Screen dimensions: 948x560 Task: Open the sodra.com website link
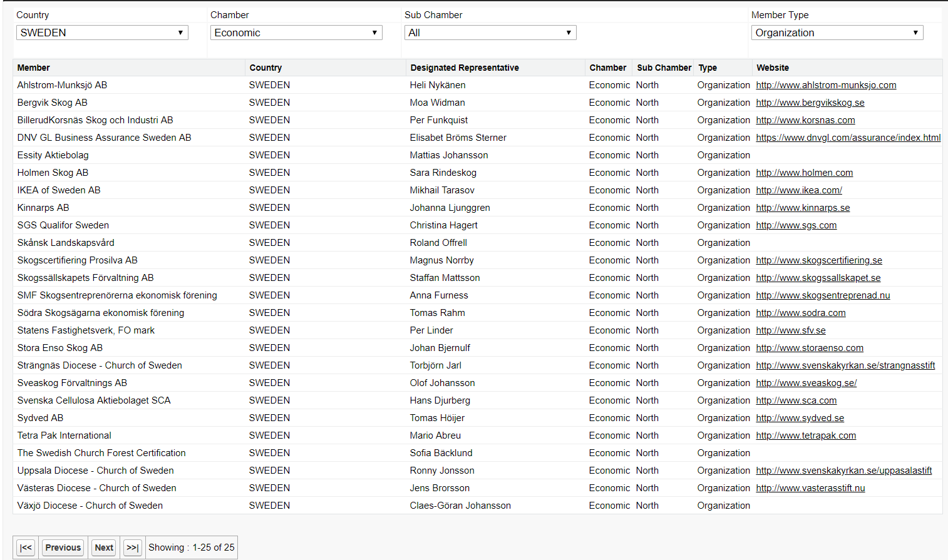tap(801, 313)
